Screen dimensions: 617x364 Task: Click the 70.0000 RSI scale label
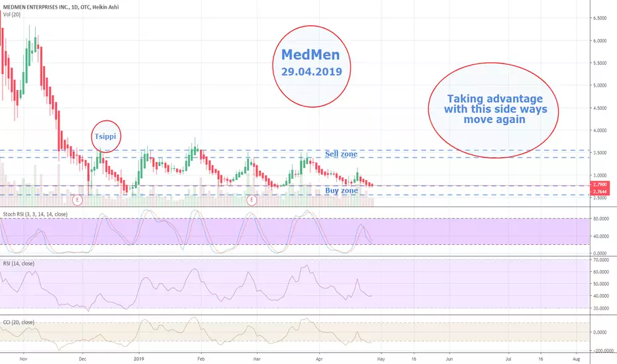coord(601,260)
